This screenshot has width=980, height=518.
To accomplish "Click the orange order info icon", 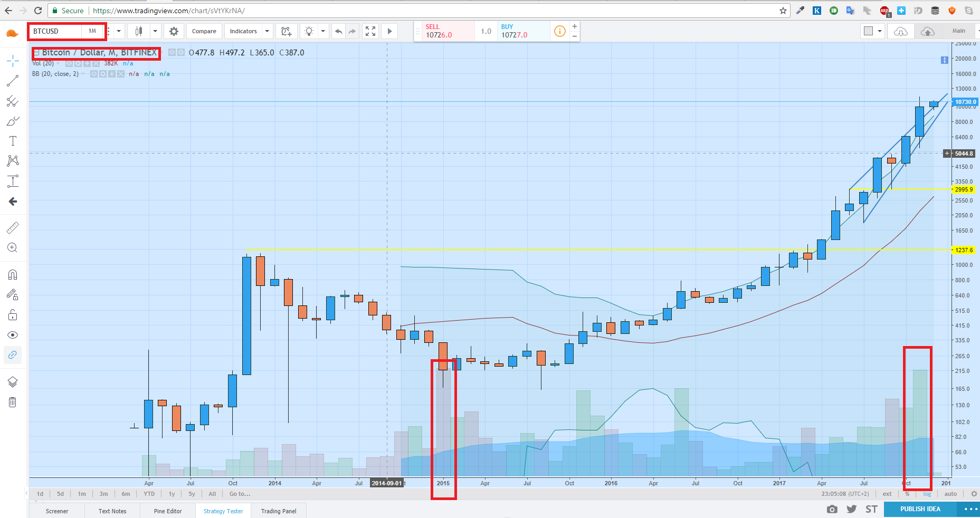I will 560,31.
